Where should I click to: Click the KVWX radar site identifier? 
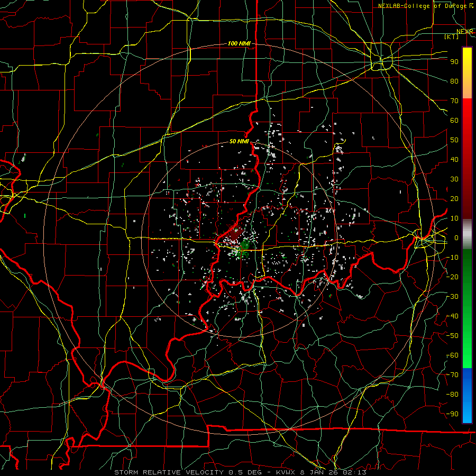(x=286, y=472)
